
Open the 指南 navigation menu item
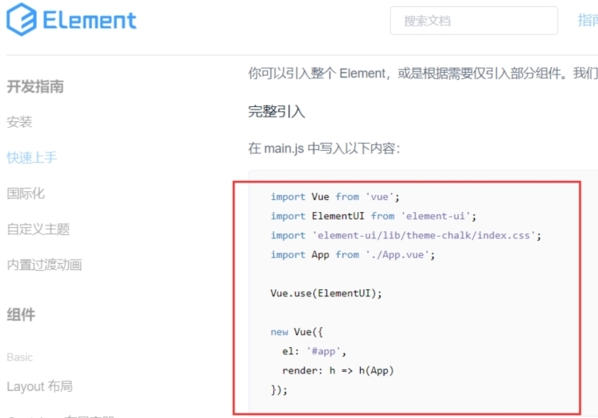588,20
